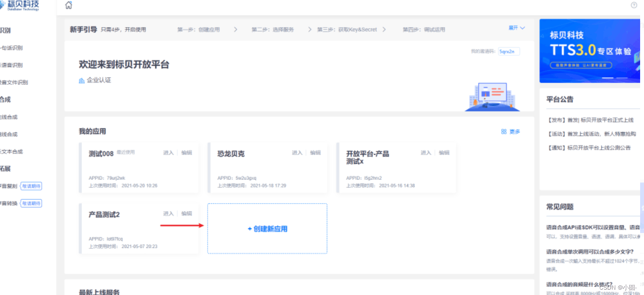Click the 敬请期待 badge next to 声音复刻
The image size is (644, 295).
(x=31, y=186)
